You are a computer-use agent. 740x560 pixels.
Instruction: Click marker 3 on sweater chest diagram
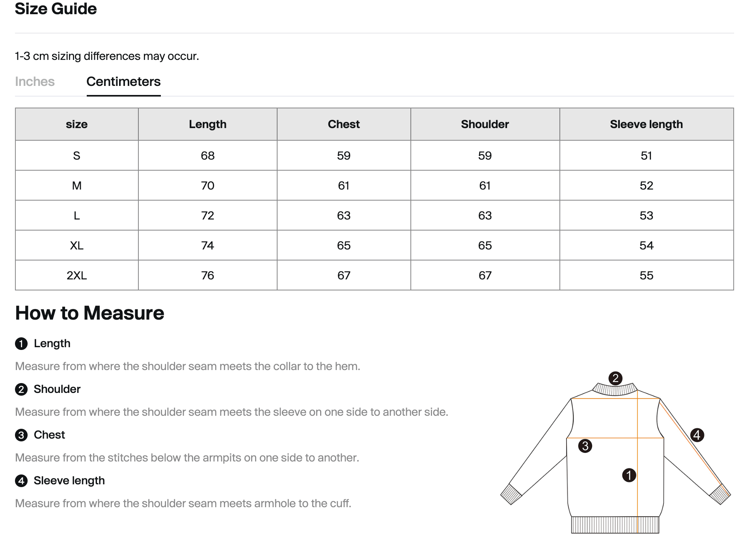585,446
